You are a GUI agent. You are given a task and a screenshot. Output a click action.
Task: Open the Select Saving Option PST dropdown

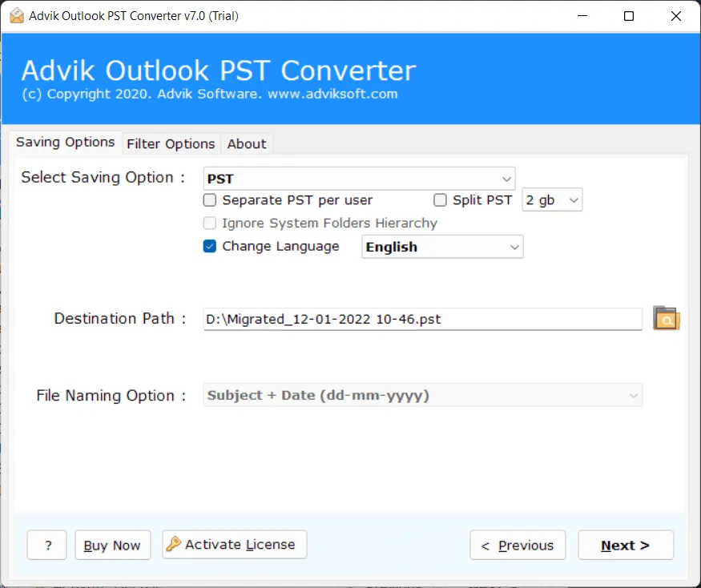pos(359,179)
